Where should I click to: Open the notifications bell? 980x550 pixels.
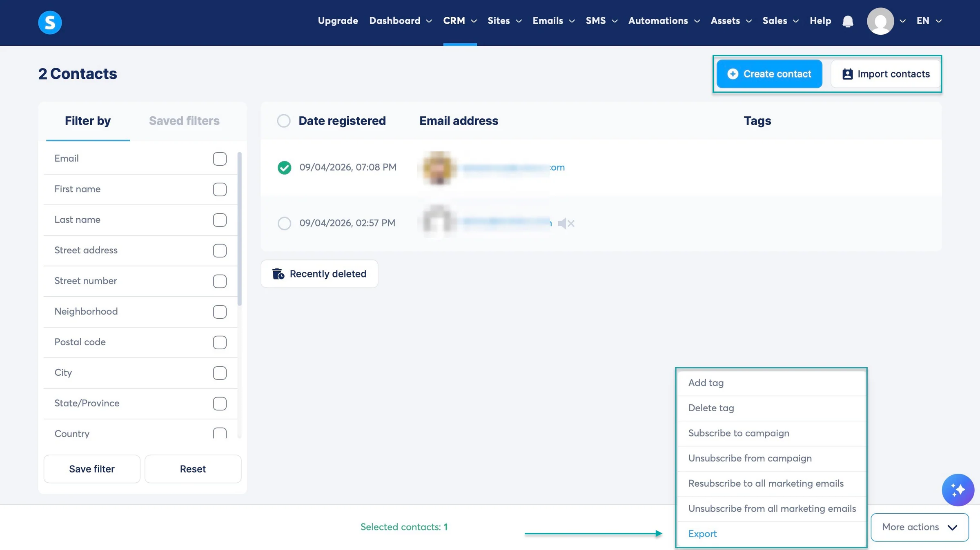[x=848, y=21]
